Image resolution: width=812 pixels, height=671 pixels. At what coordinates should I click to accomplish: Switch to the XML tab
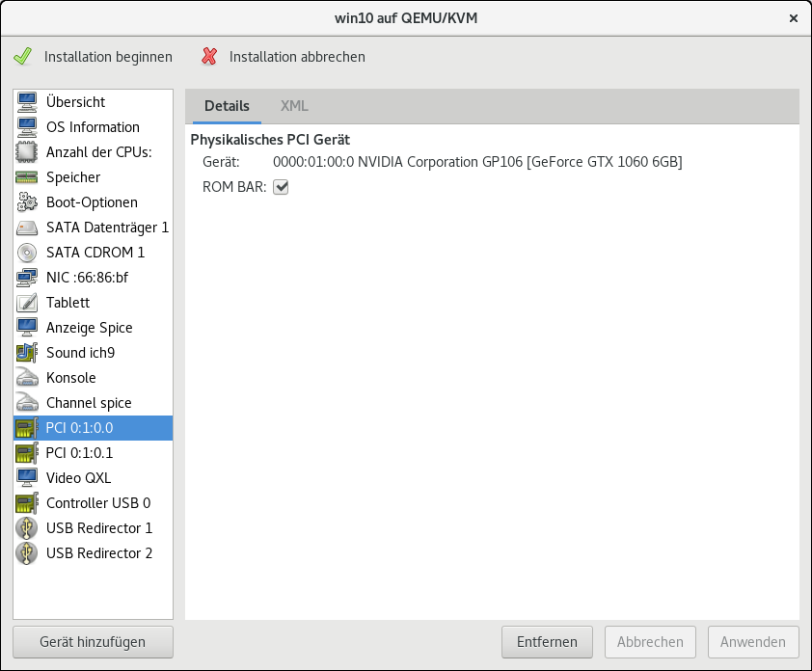coord(294,106)
